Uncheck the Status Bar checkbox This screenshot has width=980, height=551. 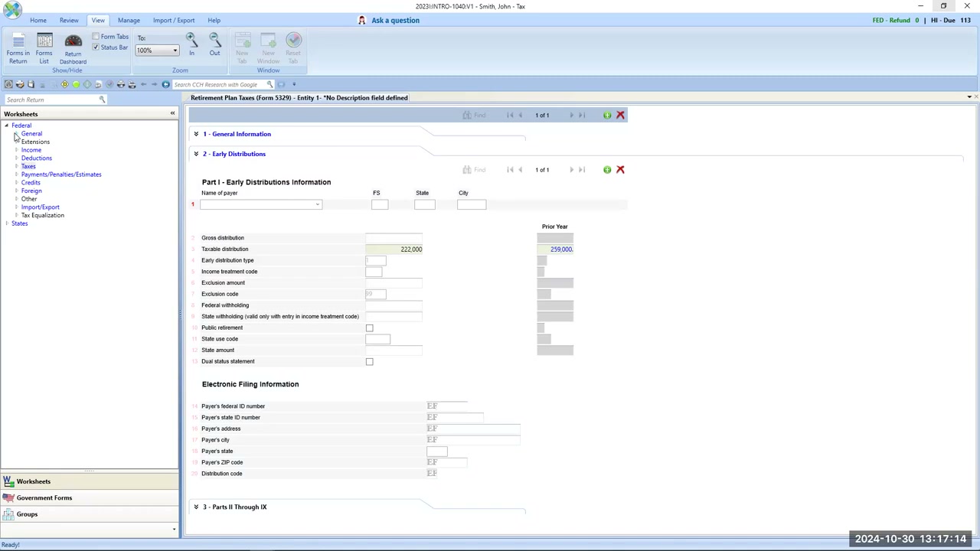pos(96,47)
